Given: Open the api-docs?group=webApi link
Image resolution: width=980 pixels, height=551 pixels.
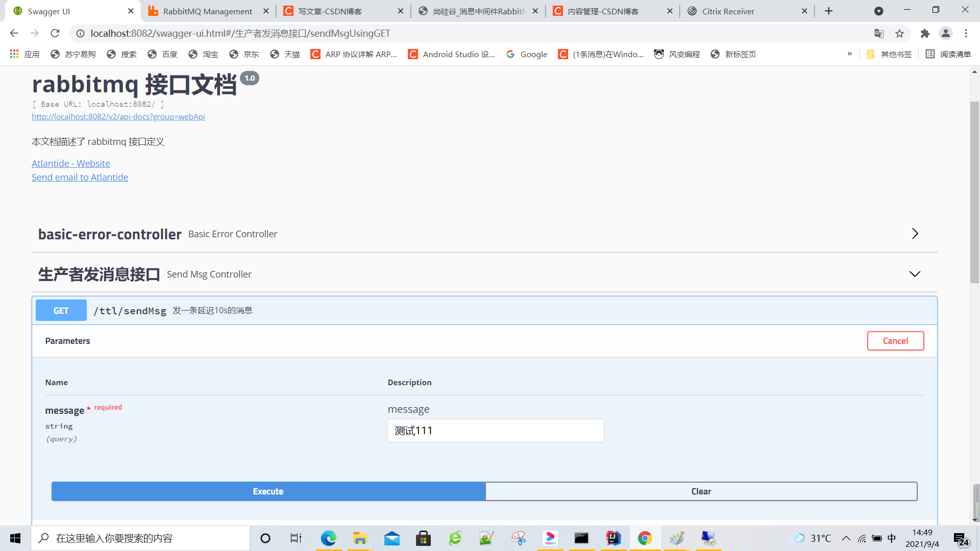Looking at the screenshot, I should [118, 116].
